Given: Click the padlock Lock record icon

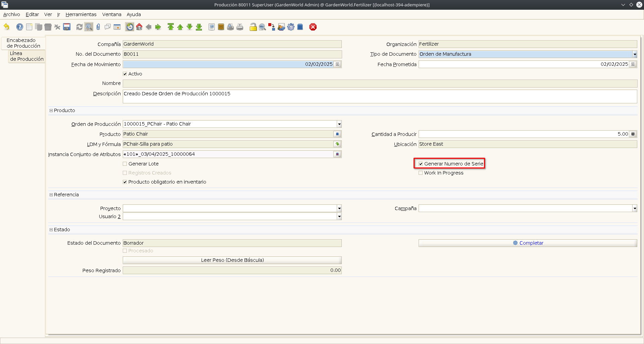Looking at the screenshot, I should coord(253,27).
